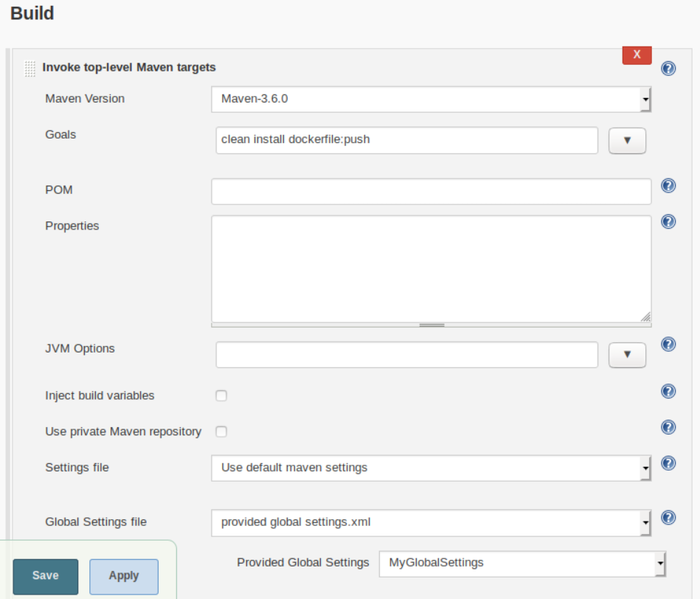Viewport: 700px width, 599px height.
Task: Click help beside Use private Maven repository
Action: pyautogui.click(x=670, y=426)
